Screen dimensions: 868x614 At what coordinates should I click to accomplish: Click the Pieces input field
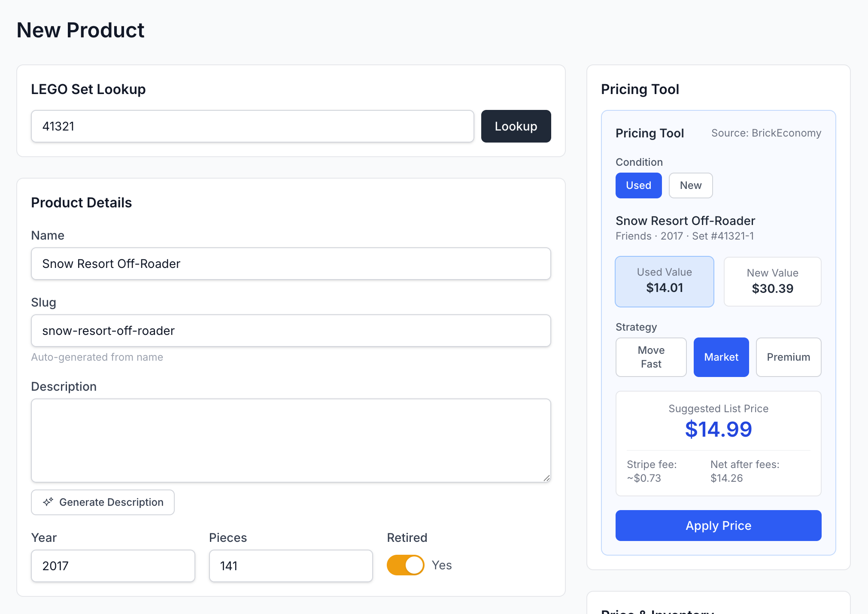pos(291,566)
